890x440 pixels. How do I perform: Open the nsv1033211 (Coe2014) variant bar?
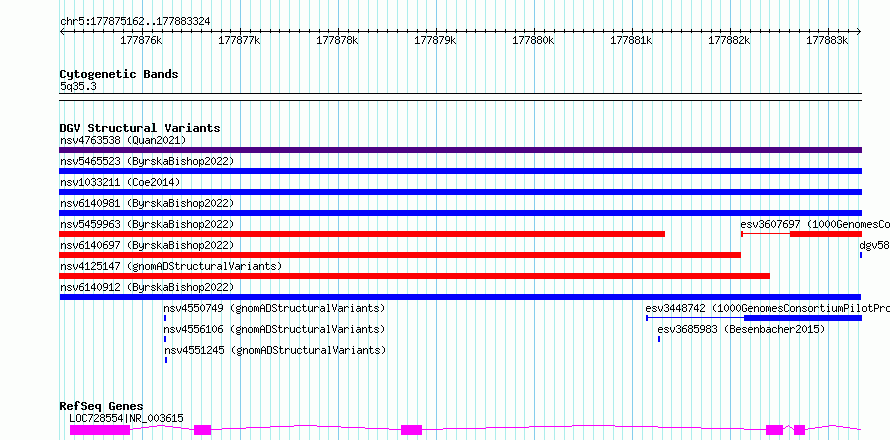click(460, 192)
